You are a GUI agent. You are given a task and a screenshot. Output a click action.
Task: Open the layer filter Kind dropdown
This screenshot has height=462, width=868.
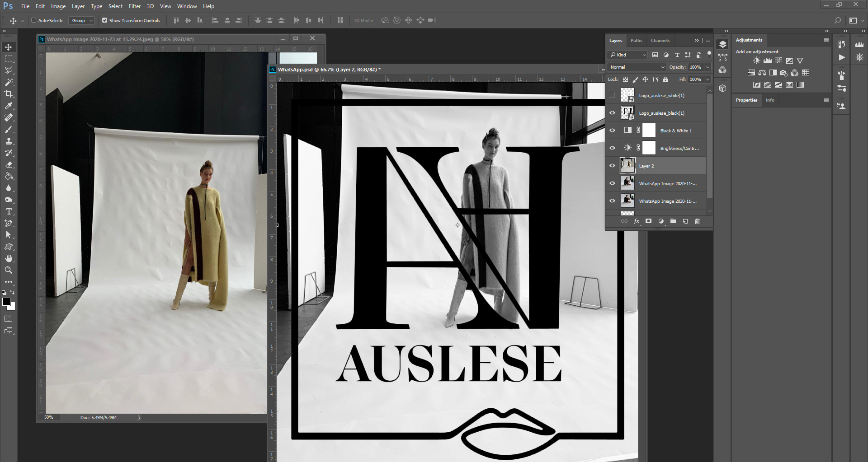tap(627, 55)
